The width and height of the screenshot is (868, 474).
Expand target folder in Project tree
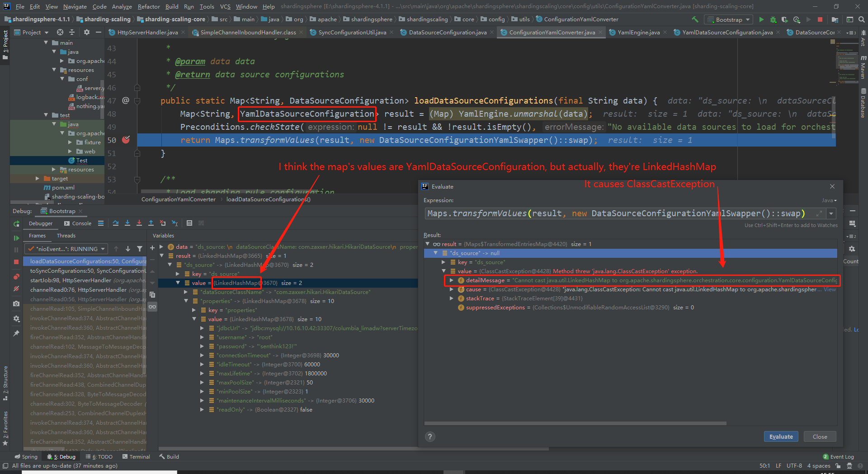coord(38,178)
